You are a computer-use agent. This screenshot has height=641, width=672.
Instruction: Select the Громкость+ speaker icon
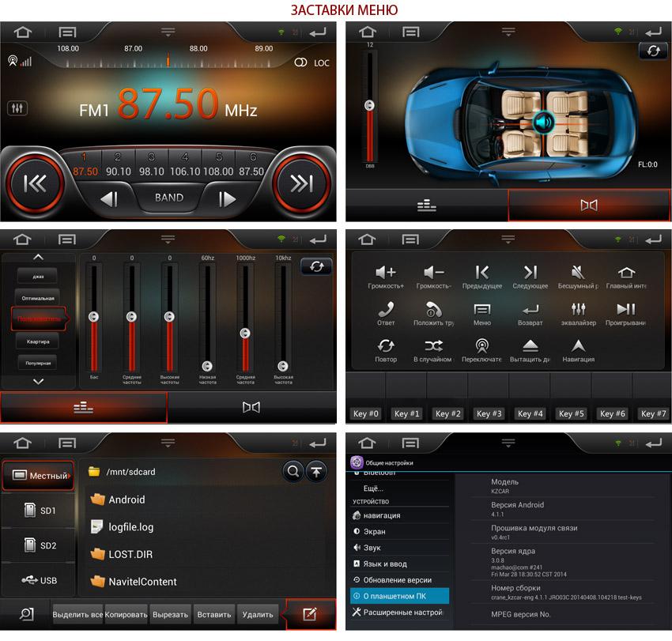pyautogui.click(x=386, y=273)
